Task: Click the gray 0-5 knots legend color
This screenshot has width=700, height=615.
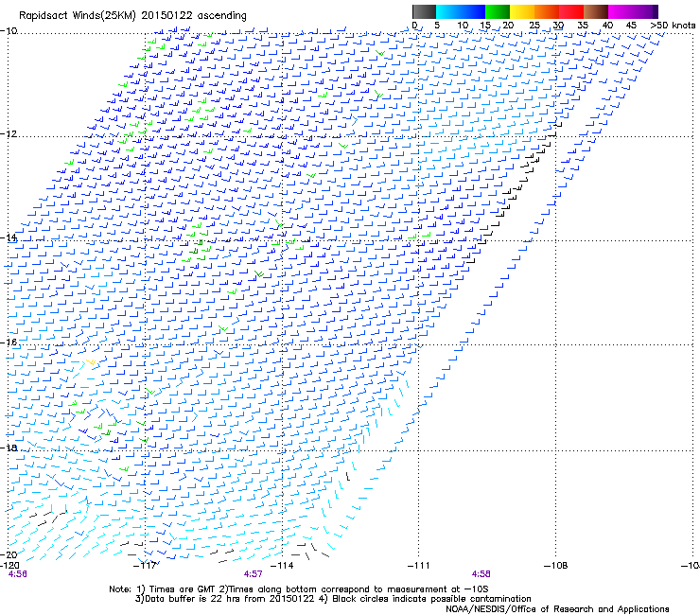Action: coord(424,11)
